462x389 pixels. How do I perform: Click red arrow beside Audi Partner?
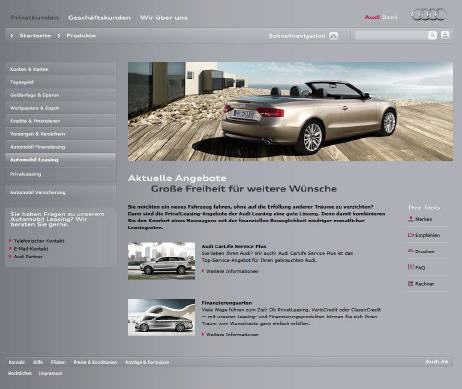[10, 256]
